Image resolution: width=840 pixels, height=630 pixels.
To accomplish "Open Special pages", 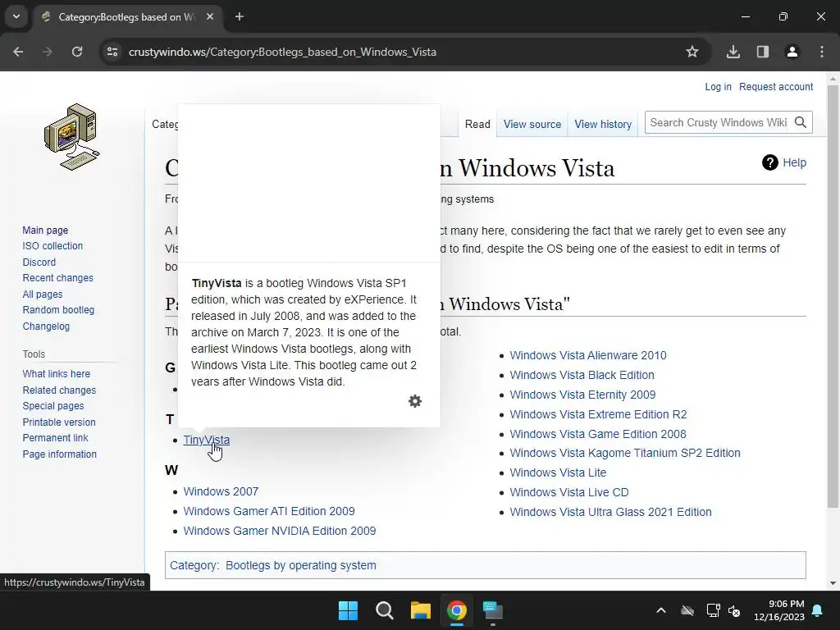I will [53, 405].
